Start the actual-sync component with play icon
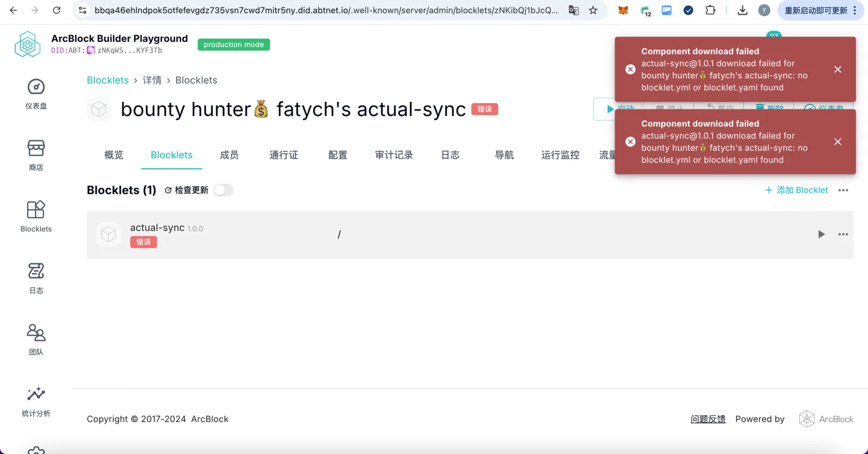The height and width of the screenshot is (454, 868). (821, 234)
